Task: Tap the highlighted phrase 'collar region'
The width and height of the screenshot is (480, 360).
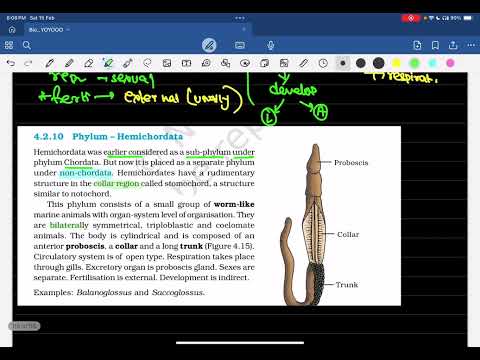Action: 116,183
